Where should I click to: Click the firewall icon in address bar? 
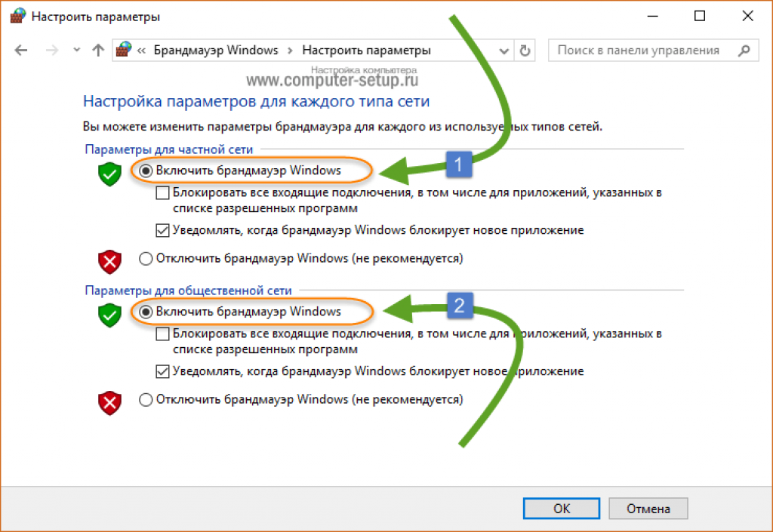click(x=124, y=50)
